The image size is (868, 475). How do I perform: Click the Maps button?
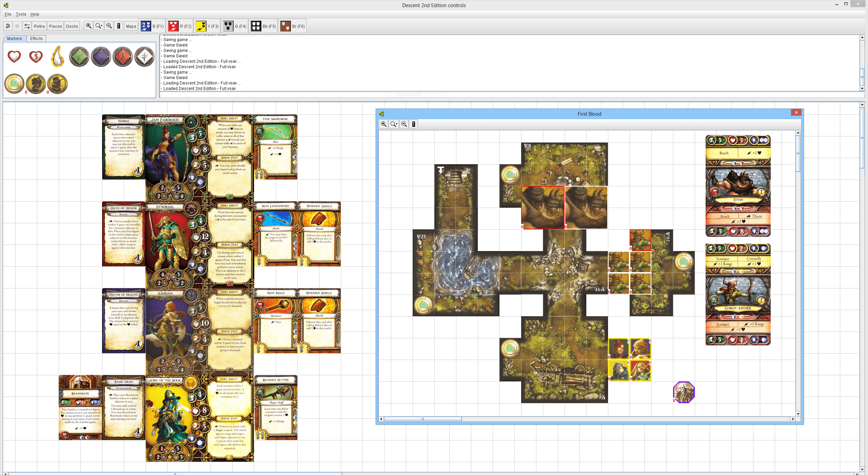click(131, 26)
